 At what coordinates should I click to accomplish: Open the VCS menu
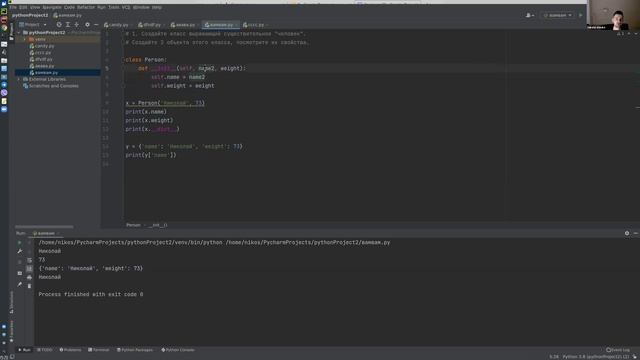pyautogui.click(x=126, y=7)
